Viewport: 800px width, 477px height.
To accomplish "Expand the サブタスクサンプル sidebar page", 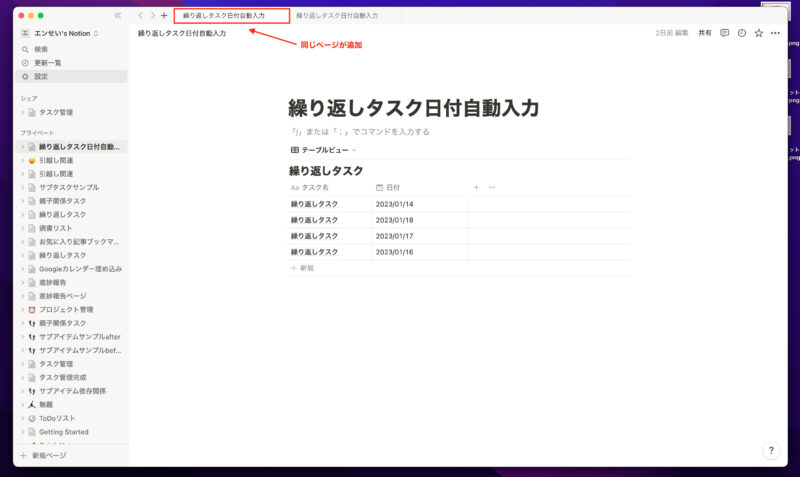I will click(x=22, y=187).
